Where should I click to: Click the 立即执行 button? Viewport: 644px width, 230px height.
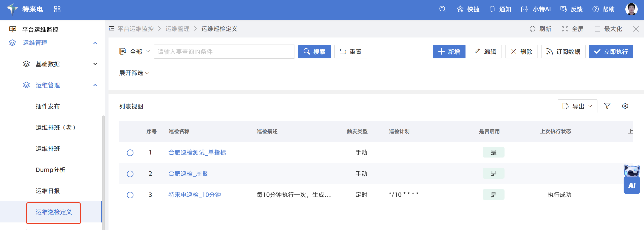coord(611,52)
